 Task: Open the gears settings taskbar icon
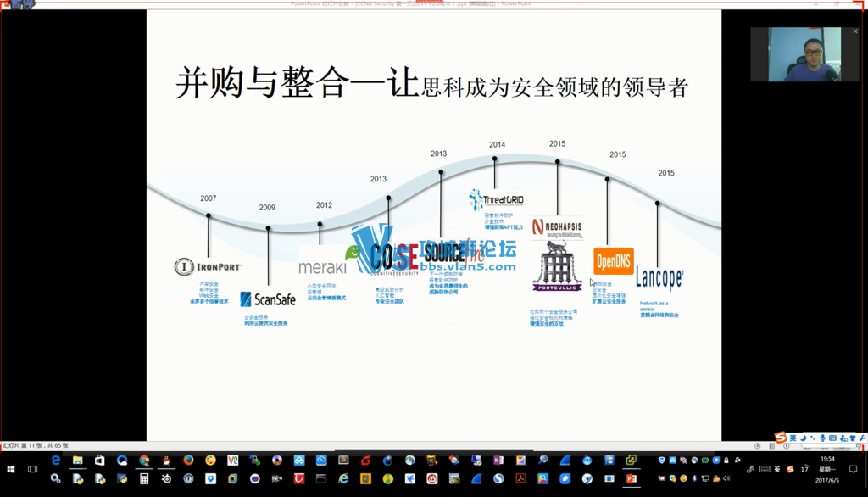click(55, 478)
